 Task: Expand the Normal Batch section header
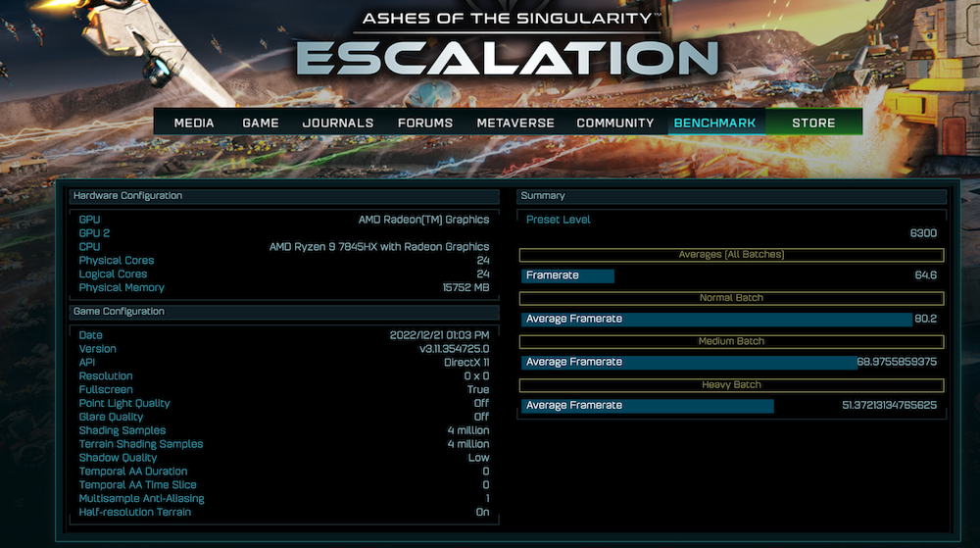[x=731, y=298]
